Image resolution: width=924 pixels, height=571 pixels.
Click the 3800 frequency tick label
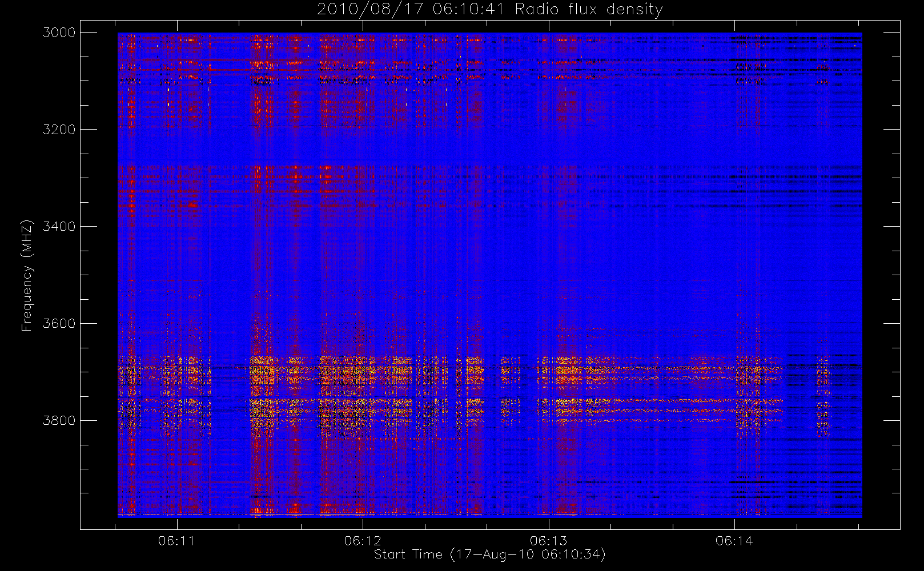point(59,421)
